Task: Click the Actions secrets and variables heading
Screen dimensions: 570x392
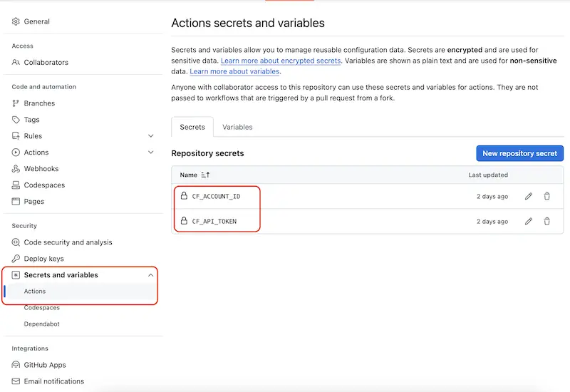Action: pyautogui.click(x=248, y=23)
